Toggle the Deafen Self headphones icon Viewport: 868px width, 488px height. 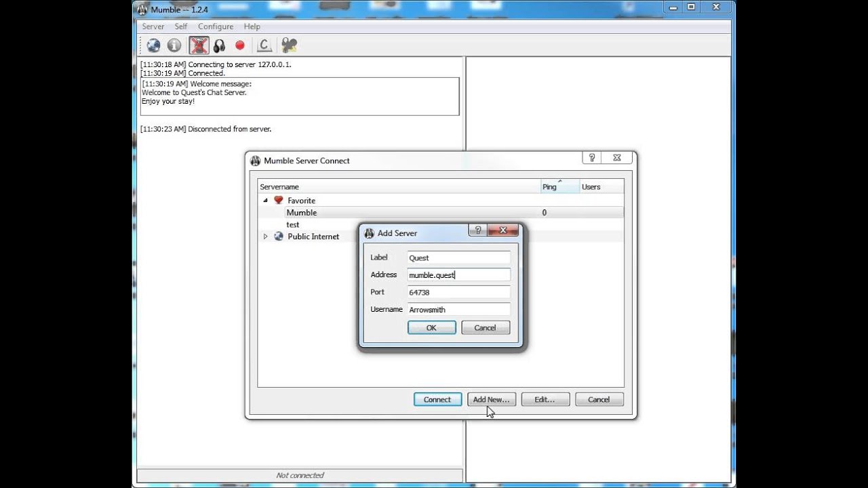(x=219, y=45)
